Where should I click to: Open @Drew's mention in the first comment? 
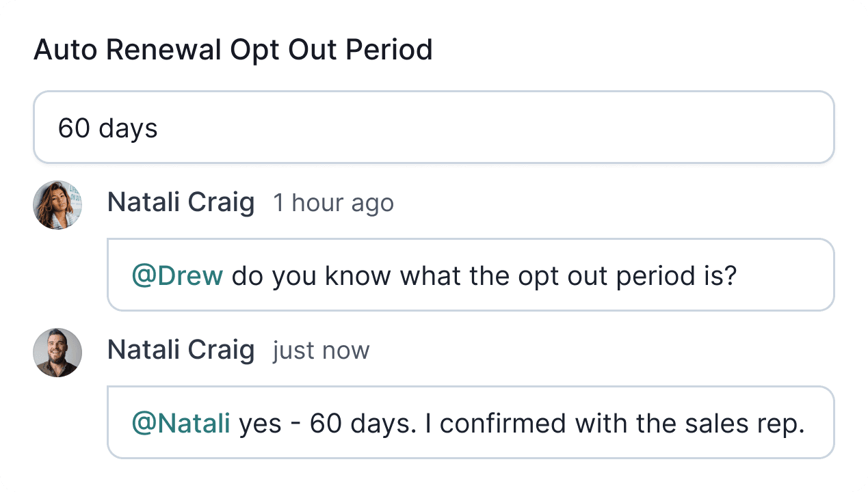(177, 275)
